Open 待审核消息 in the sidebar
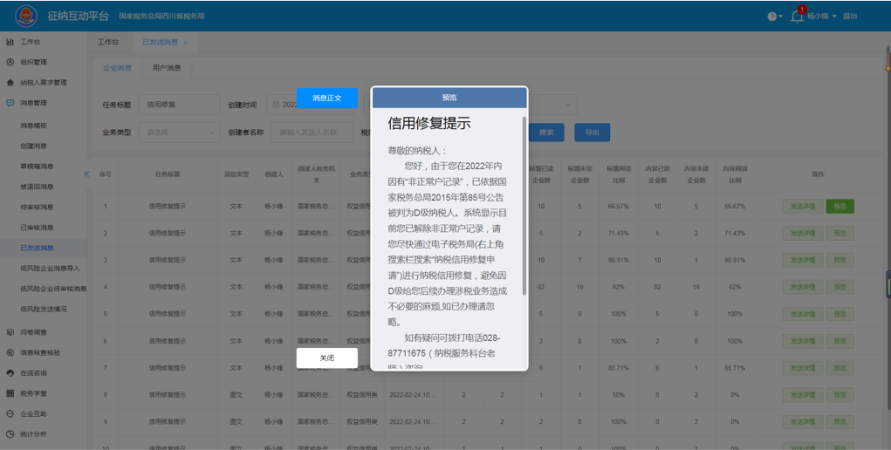This screenshot has height=450, width=891. [37, 207]
